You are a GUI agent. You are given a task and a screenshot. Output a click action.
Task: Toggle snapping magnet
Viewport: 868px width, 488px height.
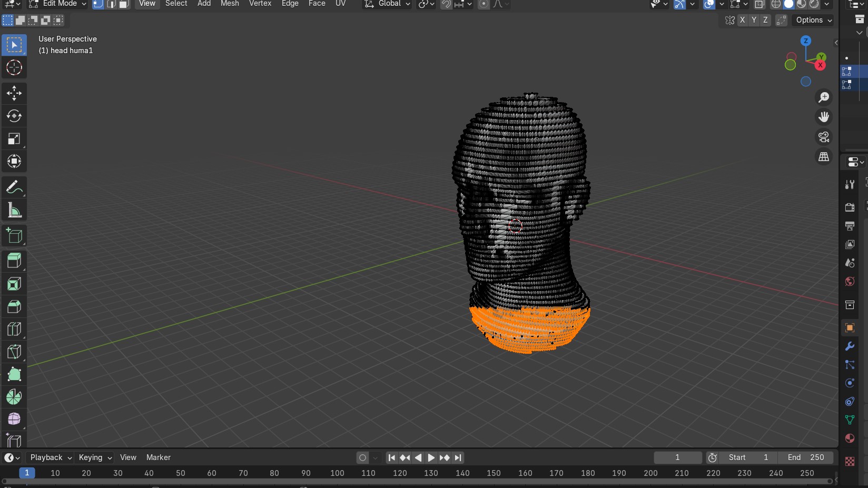tap(446, 4)
